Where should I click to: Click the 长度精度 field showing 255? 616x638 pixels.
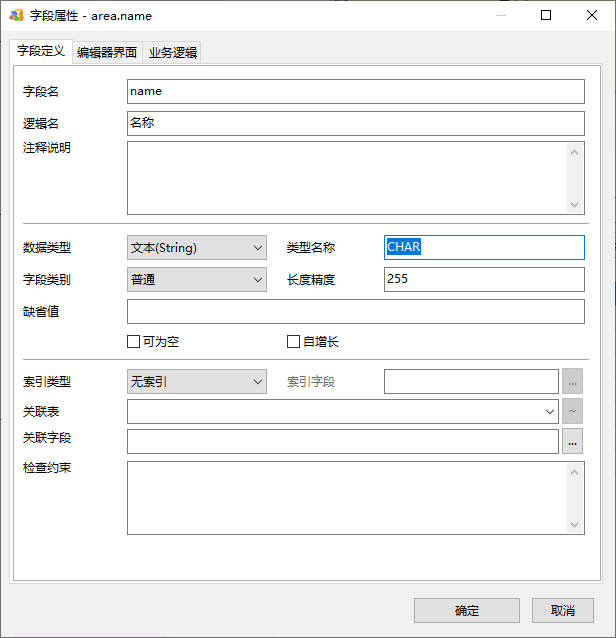point(484,280)
